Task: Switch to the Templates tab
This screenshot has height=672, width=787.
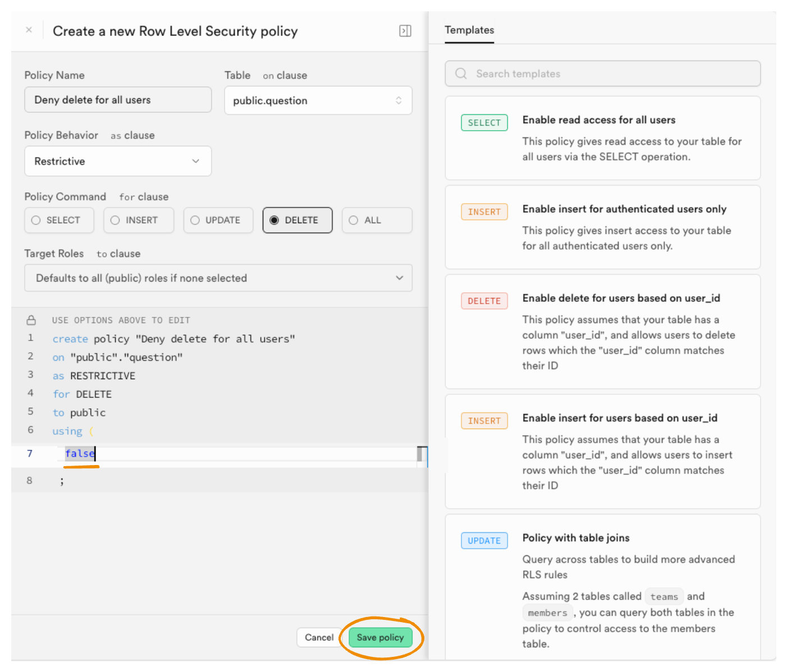Action: pyautogui.click(x=469, y=30)
